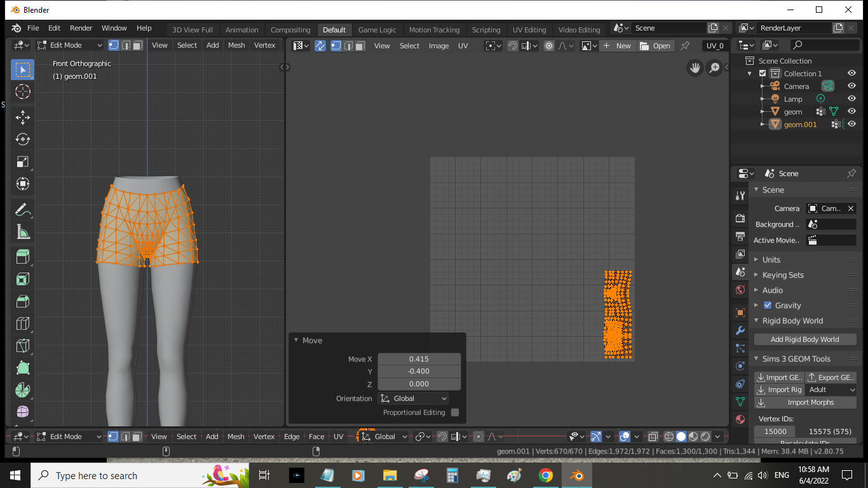The image size is (868, 488).
Task: Open the Output properties tab
Action: (740, 236)
